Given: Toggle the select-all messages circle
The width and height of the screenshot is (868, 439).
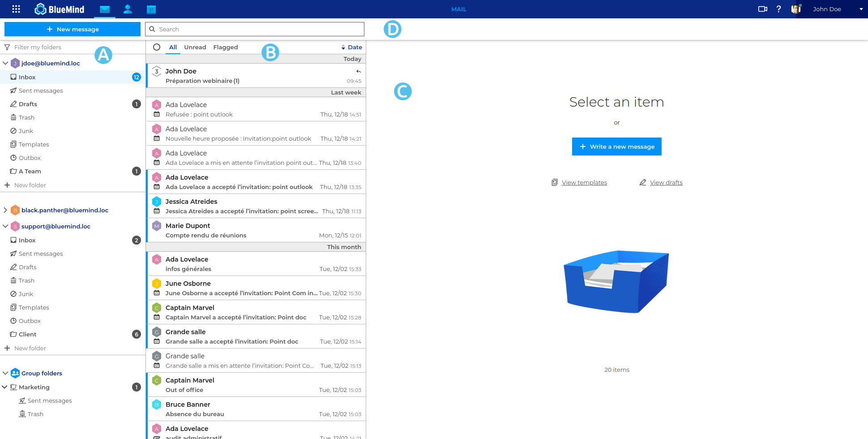Looking at the screenshot, I should pyautogui.click(x=157, y=47).
